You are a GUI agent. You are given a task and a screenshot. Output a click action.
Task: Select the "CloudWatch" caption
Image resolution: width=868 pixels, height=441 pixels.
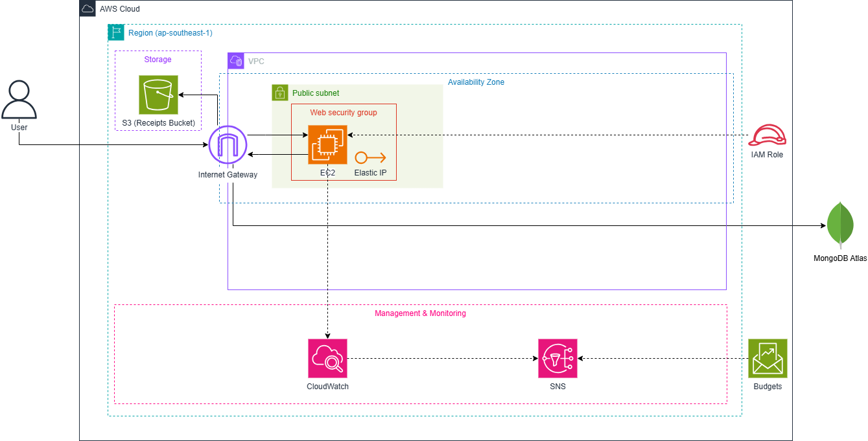click(x=327, y=387)
